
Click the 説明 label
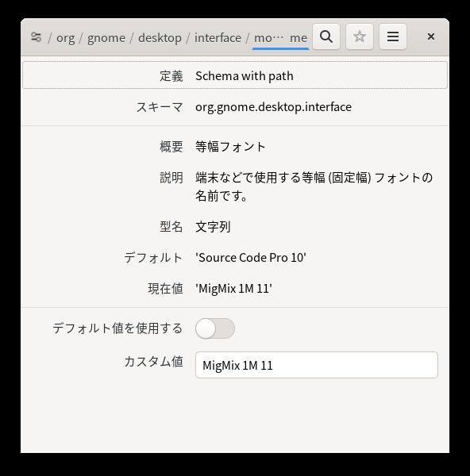tap(171, 178)
